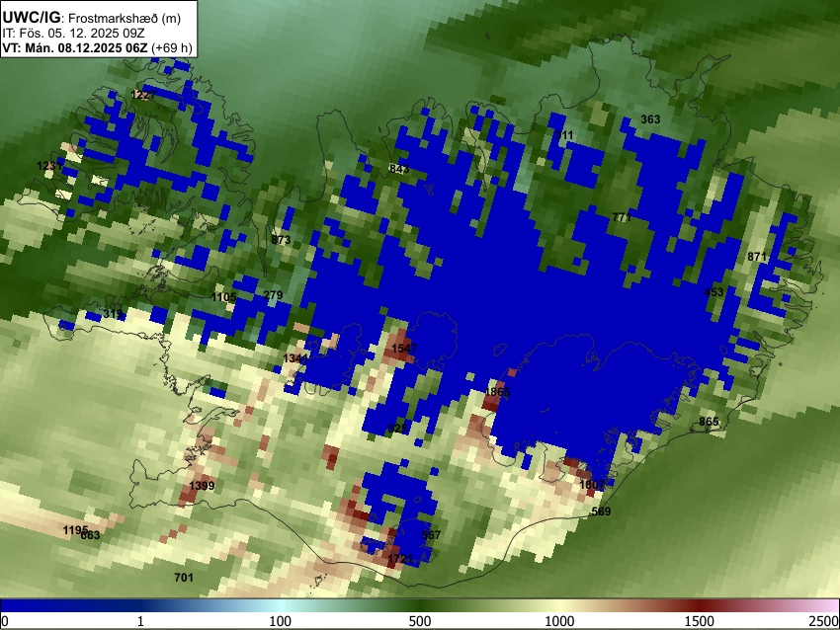This screenshot has height=630, width=840.
Task: Click the legend tick label 100
Action: [281, 621]
